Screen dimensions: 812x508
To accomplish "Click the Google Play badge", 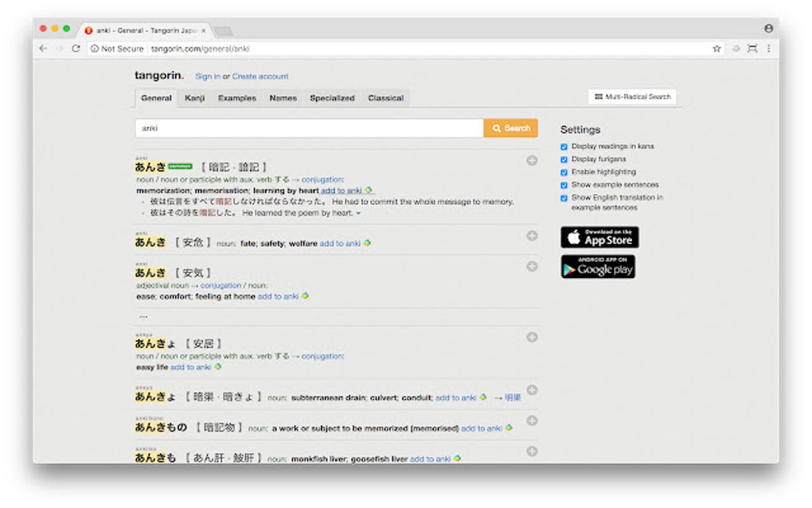I will [599, 268].
